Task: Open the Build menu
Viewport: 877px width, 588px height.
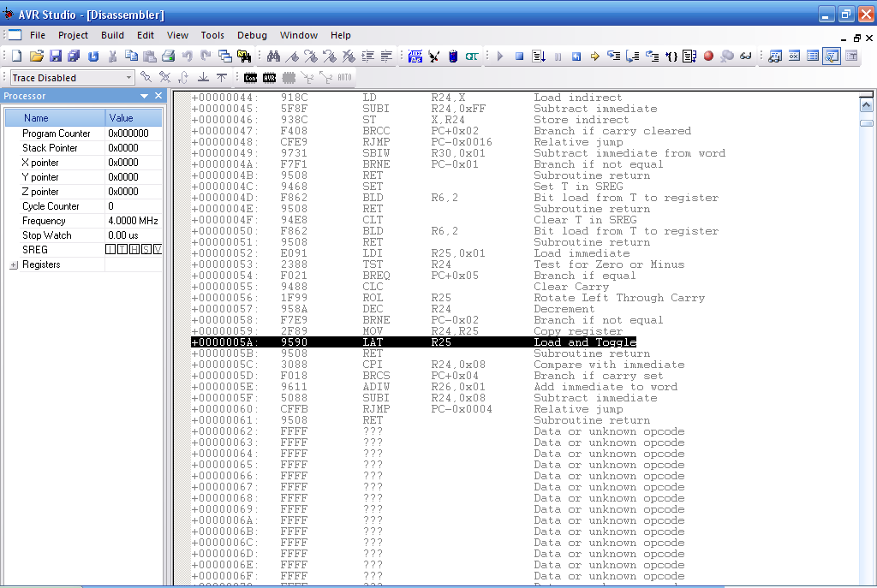Action: [x=112, y=35]
